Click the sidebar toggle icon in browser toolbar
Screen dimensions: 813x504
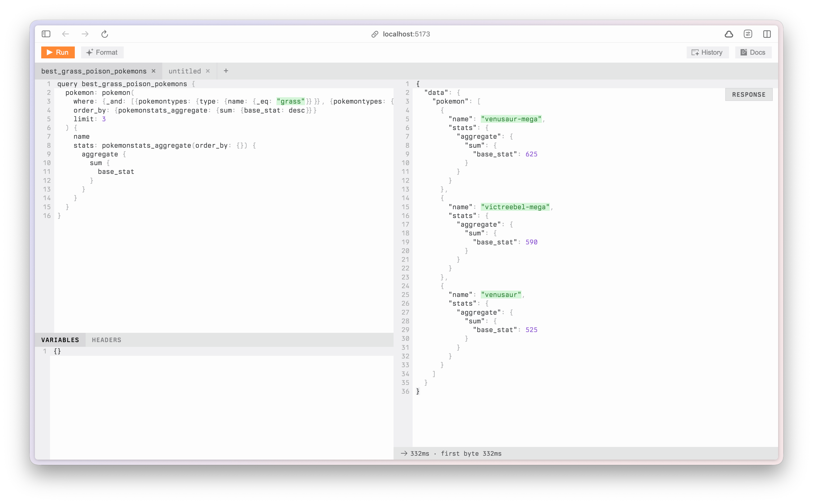(x=46, y=34)
